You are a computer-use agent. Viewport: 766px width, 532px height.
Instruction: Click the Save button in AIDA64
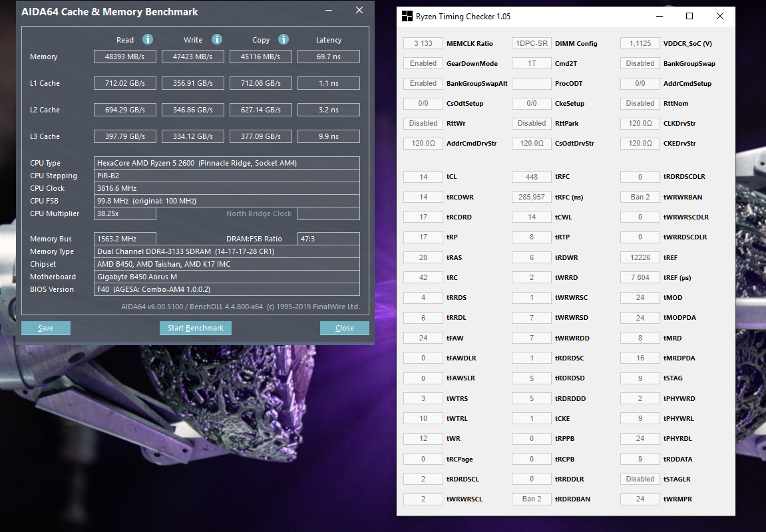(46, 328)
